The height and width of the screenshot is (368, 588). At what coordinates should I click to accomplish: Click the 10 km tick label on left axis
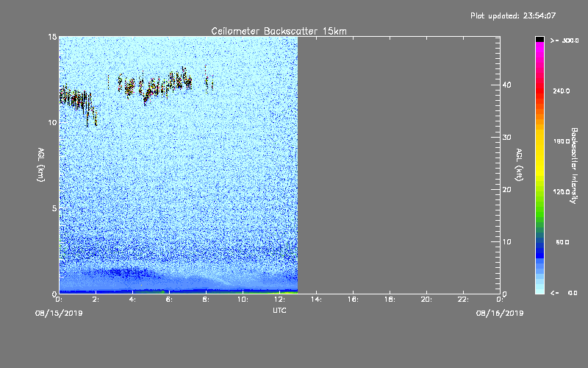click(52, 122)
